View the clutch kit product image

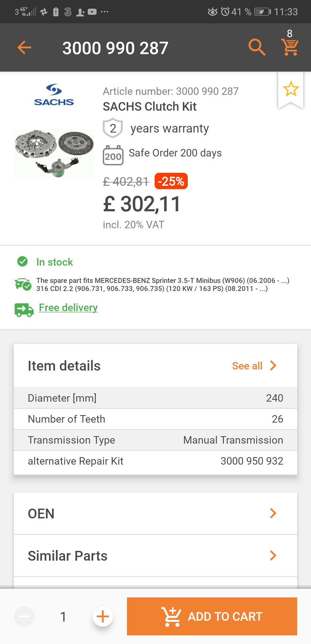click(54, 154)
